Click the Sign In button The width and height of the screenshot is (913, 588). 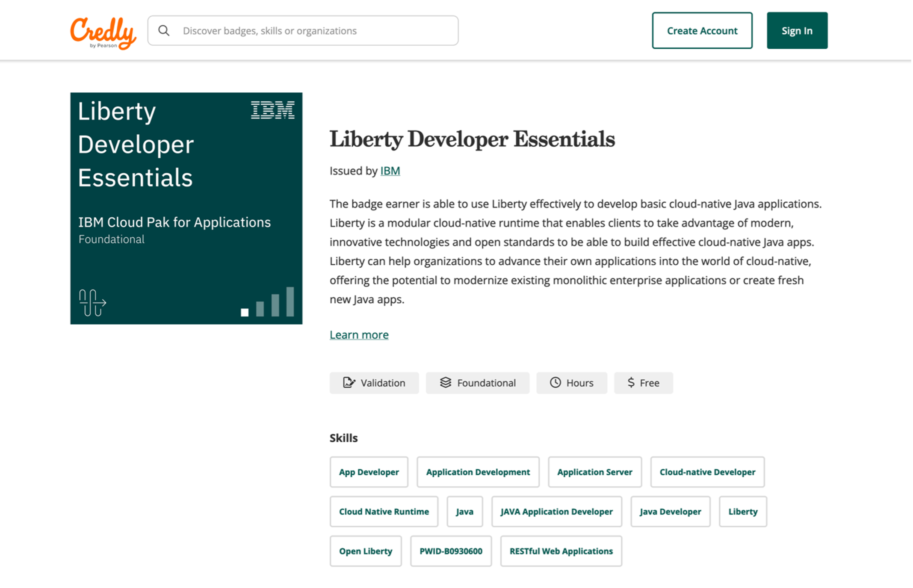point(797,31)
